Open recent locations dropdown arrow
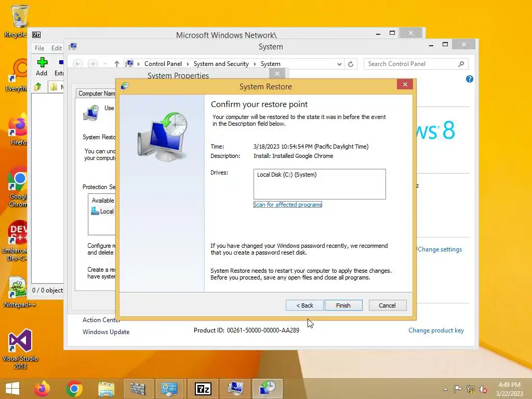Image resolution: width=532 pixels, height=399 pixels. click(105, 64)
